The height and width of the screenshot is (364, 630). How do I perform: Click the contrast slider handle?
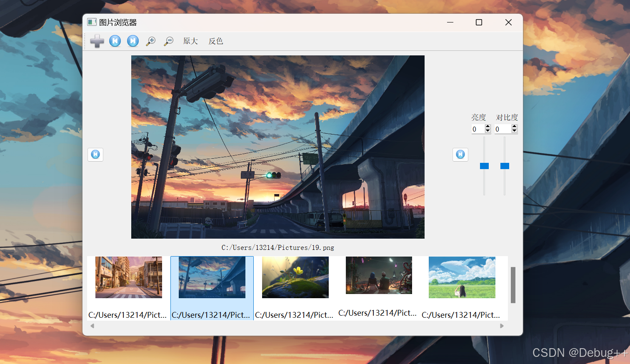(505, 166)
